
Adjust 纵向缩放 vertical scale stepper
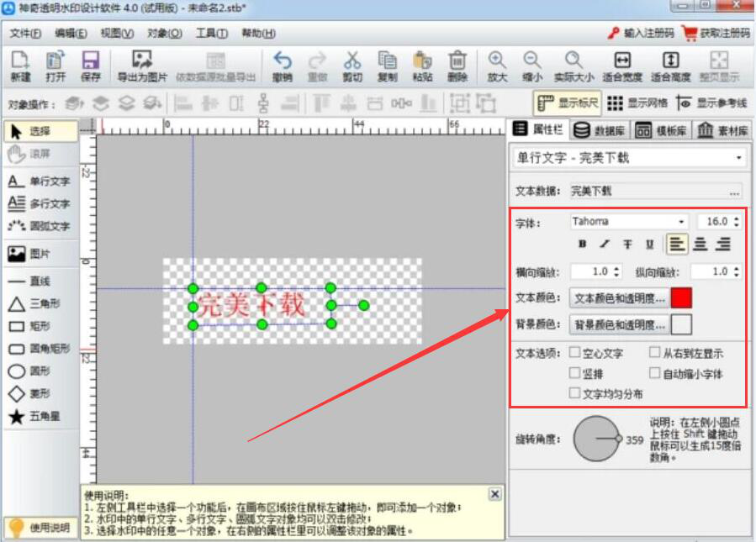(x=736, y=271)
